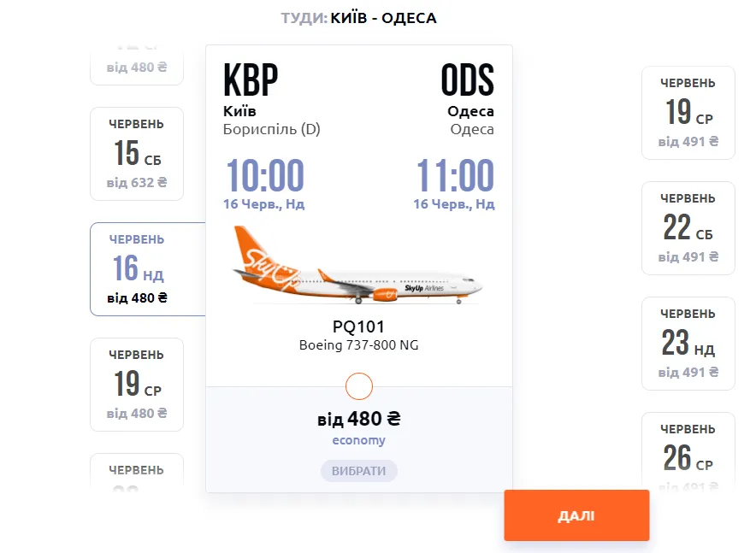
Task: Pick June 19 Wednesday from 491 ₴
Action: [688, 113]
